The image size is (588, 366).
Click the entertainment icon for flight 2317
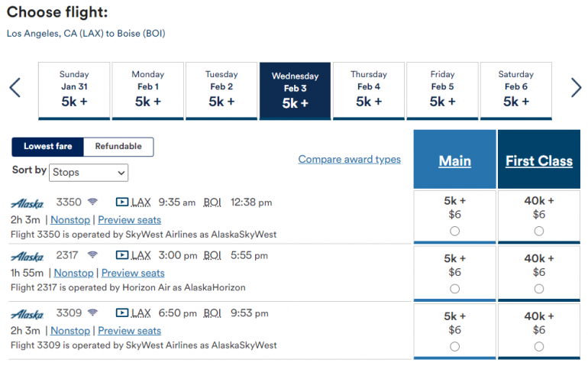(x=121, y=255)
